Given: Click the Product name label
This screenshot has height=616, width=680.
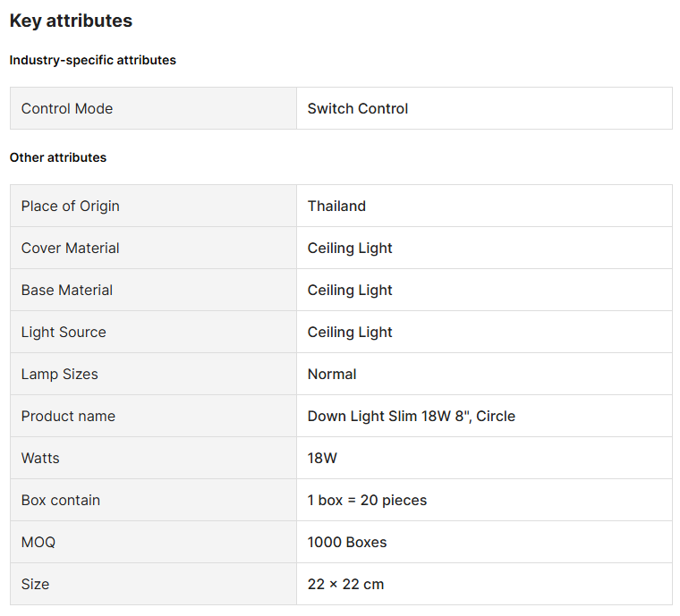Looking at the screenshot, I should click(x=68, y=416).
